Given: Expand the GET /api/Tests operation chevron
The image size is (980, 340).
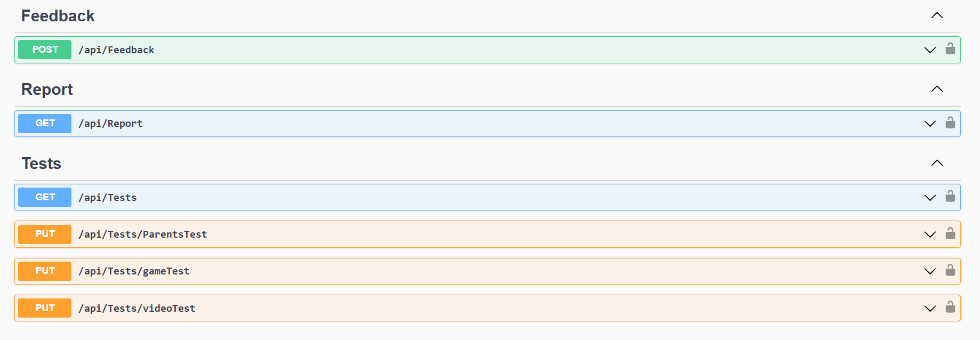Looking at the screenshot, I should tap(930, 198).
